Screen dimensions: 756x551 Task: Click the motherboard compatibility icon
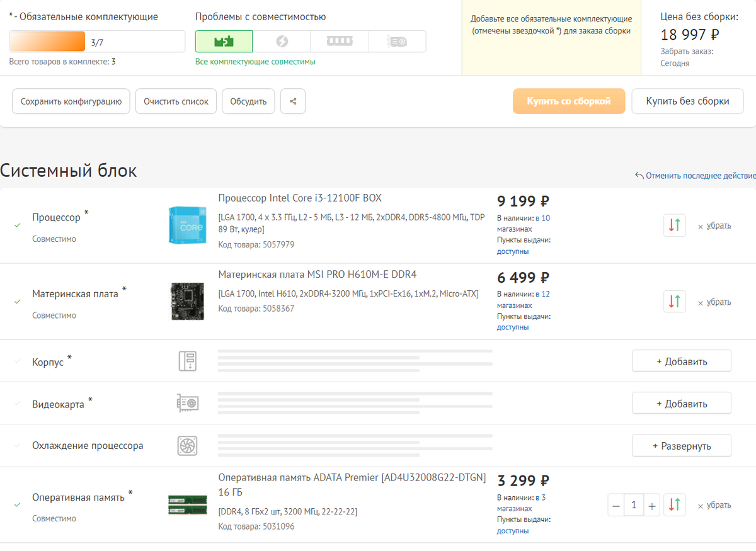click(224, 42)
